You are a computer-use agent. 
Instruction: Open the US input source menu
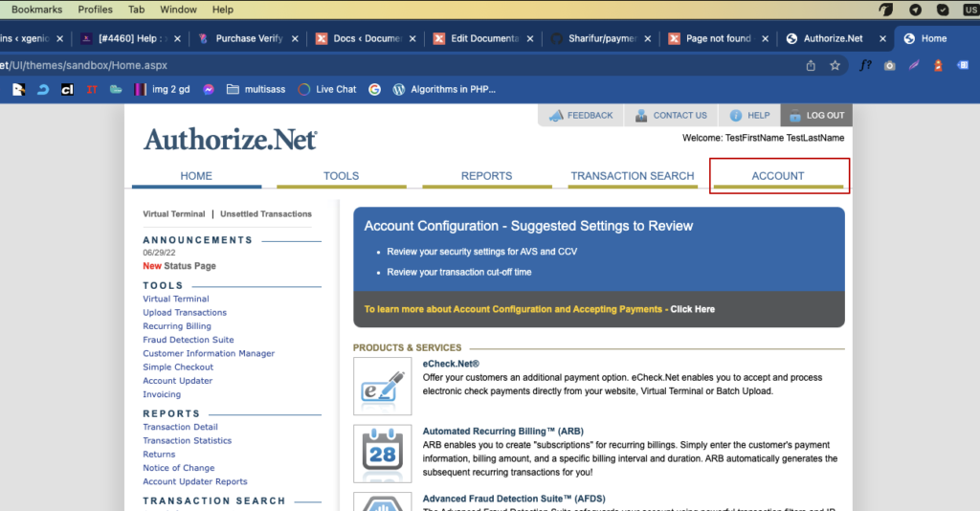pos(971,10)
